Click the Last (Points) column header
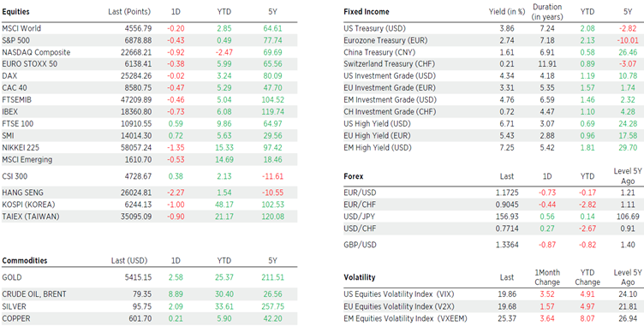Image resolution: width=644 pixels, height=326 pixels. (x=129, y=12)
